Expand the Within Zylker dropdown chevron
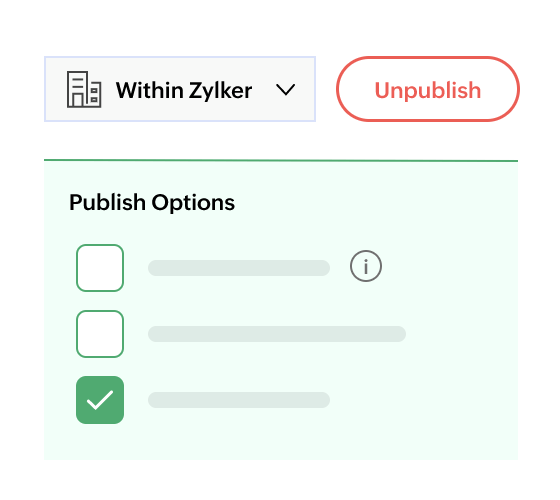Viewport: 560px width, 500px height. tap(286, 90)
